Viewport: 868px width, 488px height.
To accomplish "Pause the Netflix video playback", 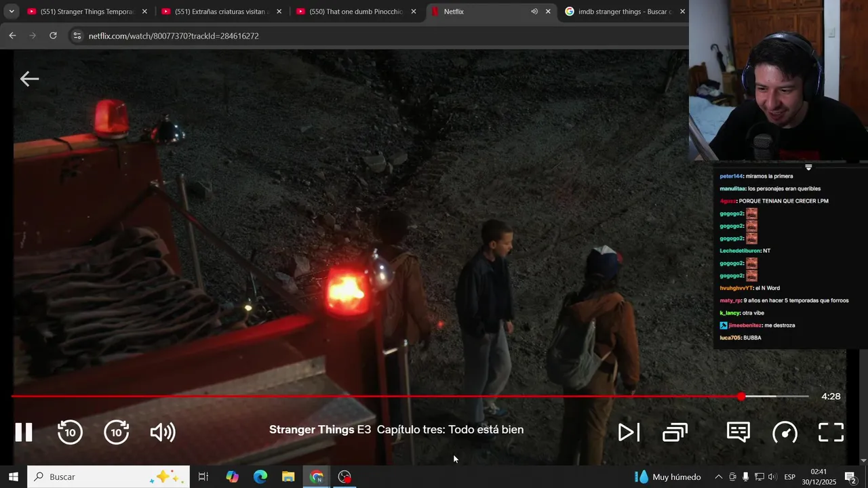I will coord(24,432).
